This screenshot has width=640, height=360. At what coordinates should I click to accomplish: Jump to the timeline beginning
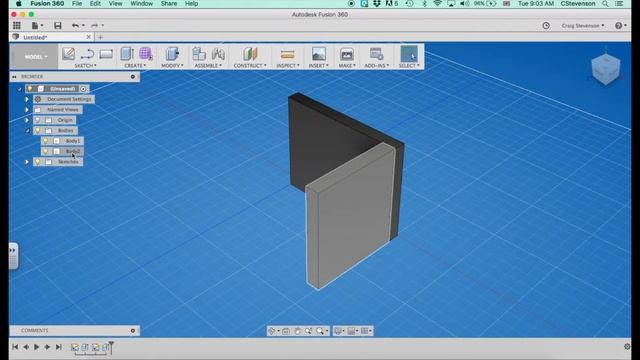click(x=15, y=347)
